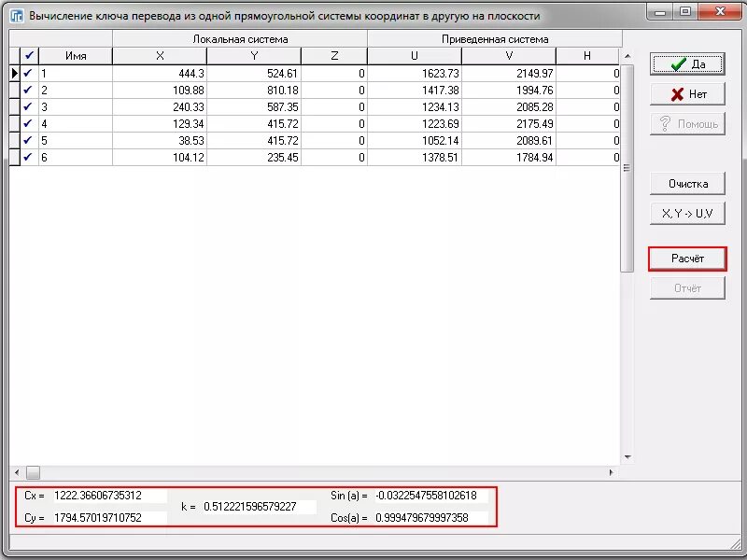Image resolution: width=747 pixels, height=560 pixels.
Task: Click the application icon in title bar
Action: coord(17,16)
